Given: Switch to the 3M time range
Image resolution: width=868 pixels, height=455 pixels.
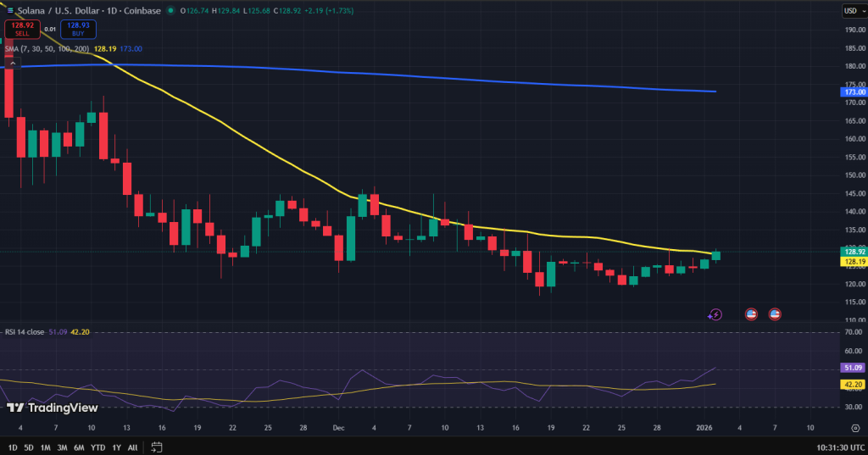Looking at the screenshot, I should pos(62,447).
